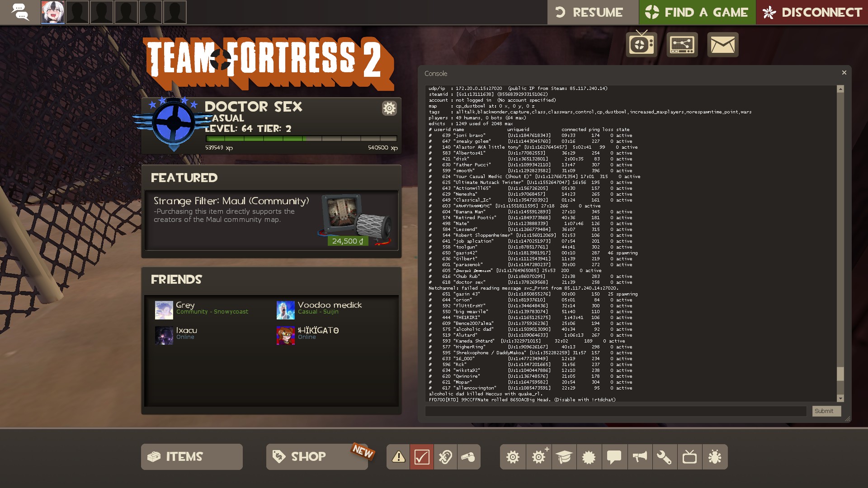868x488 pixels.
Task: Click the report player whistle icon
Action: [469, 456]
